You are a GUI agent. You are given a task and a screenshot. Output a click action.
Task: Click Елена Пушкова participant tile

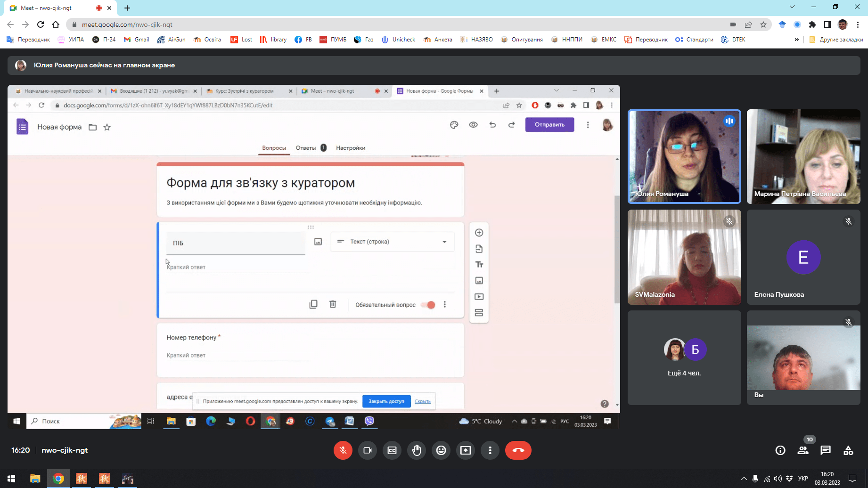click(803, 257)
